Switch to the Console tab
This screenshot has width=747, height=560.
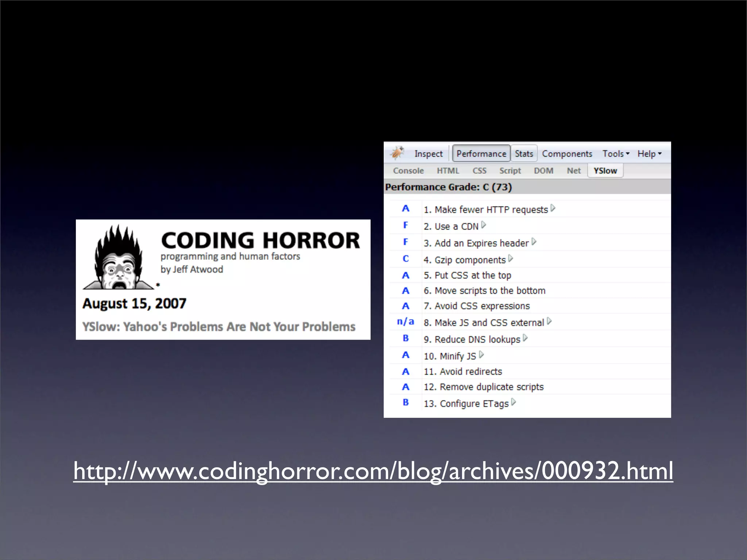408,171
